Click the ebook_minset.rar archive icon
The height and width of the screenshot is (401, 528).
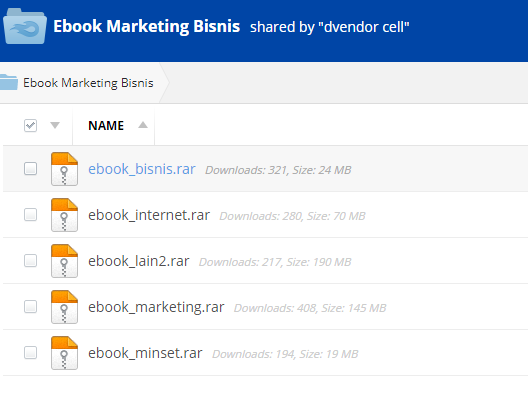[64, 354]
